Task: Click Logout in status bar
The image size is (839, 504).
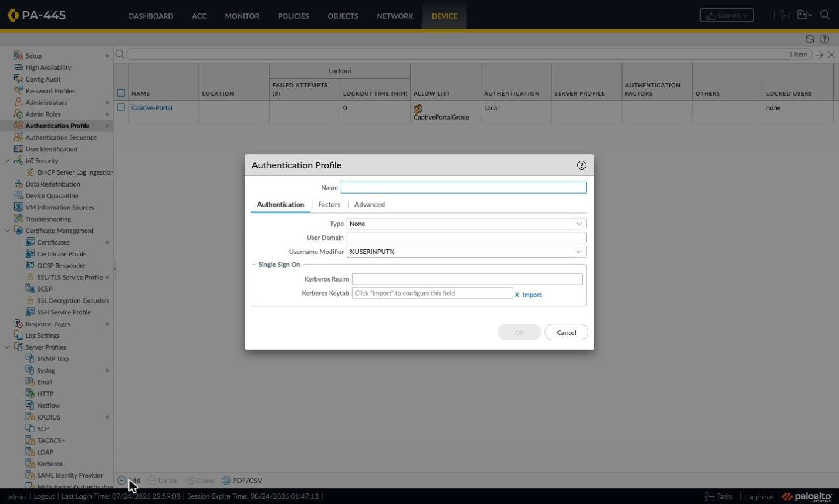Action: pyautogui.click(x=44, y=496)
